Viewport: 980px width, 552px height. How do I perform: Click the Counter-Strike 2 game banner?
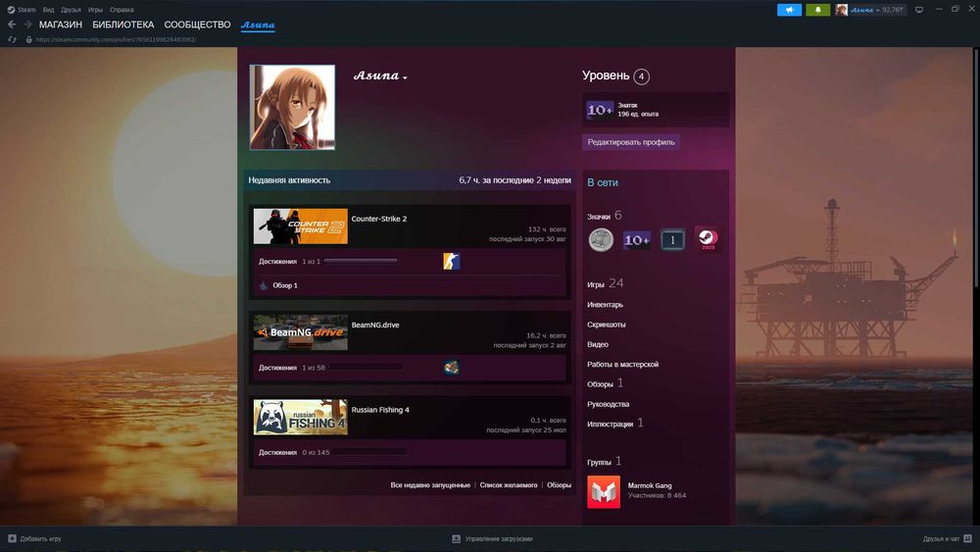point(301,226)
